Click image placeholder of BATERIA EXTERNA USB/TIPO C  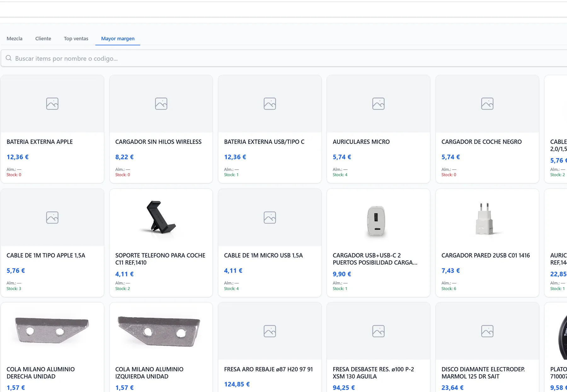pyautogui.click(x=270, y=104)
